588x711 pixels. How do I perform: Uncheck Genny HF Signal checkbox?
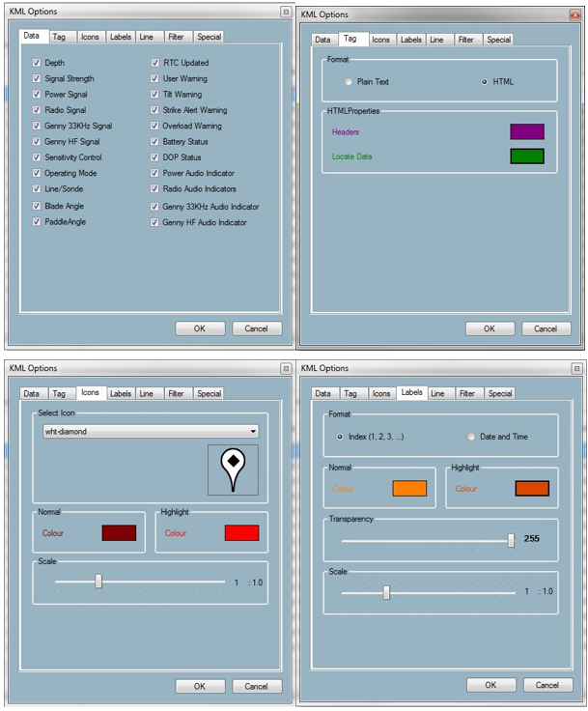click(x=37, y=141)
